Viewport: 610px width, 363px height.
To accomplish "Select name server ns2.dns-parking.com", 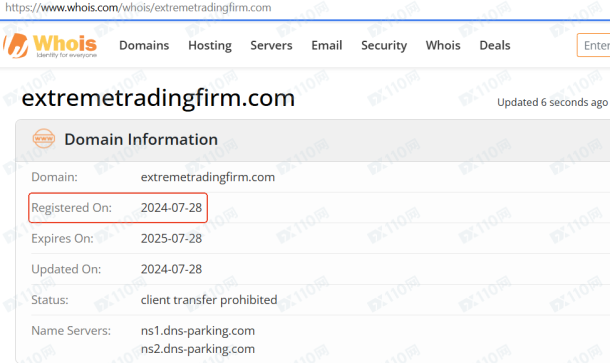I will (x=198, y=349).
